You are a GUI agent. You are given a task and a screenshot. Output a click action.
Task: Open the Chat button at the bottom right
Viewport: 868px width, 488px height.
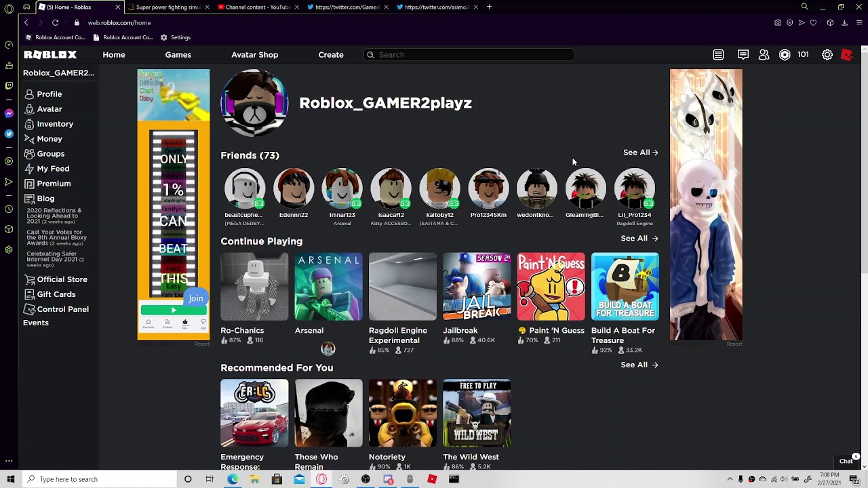click(x=848, y=460)
